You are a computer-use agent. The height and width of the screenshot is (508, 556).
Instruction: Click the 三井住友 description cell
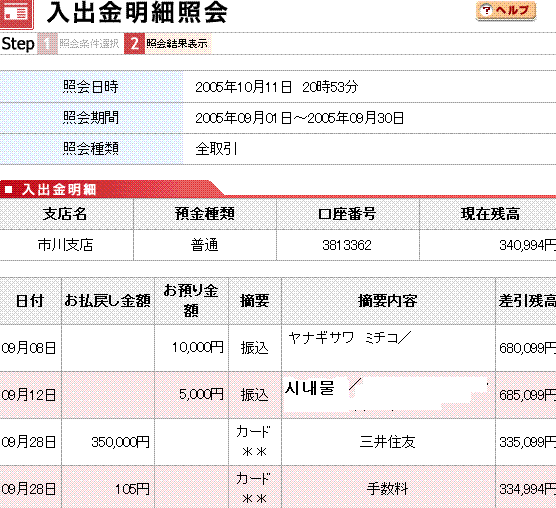click(x=388, y=442)
